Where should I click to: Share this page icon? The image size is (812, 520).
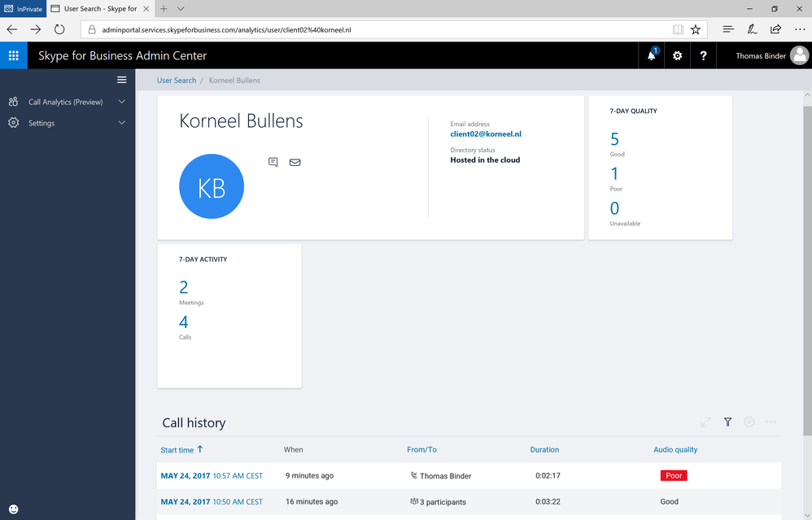[775, 29]
